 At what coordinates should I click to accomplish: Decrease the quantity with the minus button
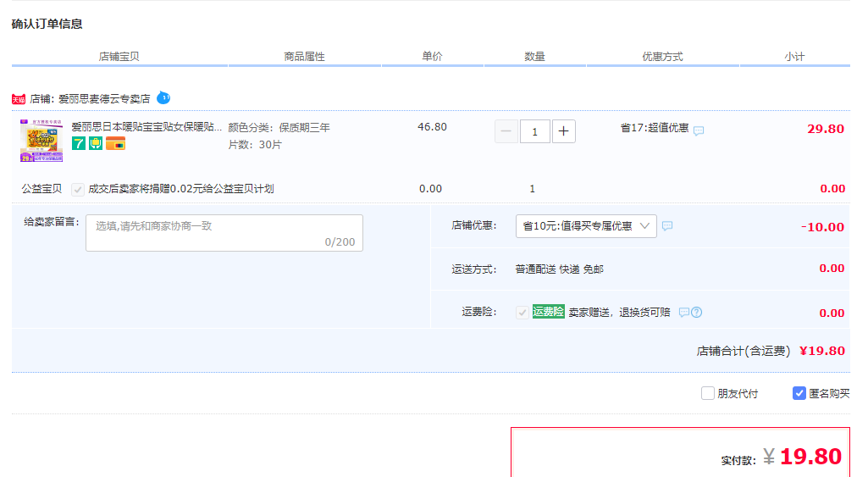click(x=506, y=131)
